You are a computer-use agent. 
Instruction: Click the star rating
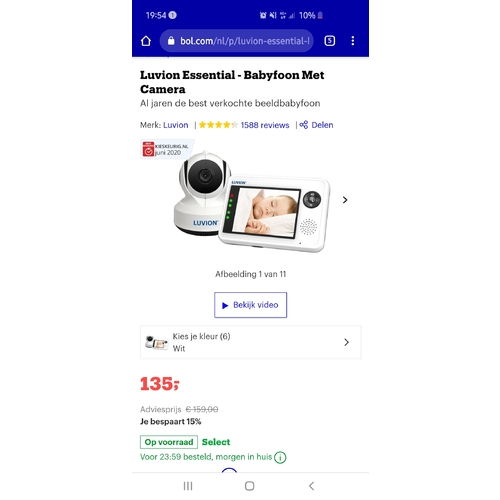218,125
